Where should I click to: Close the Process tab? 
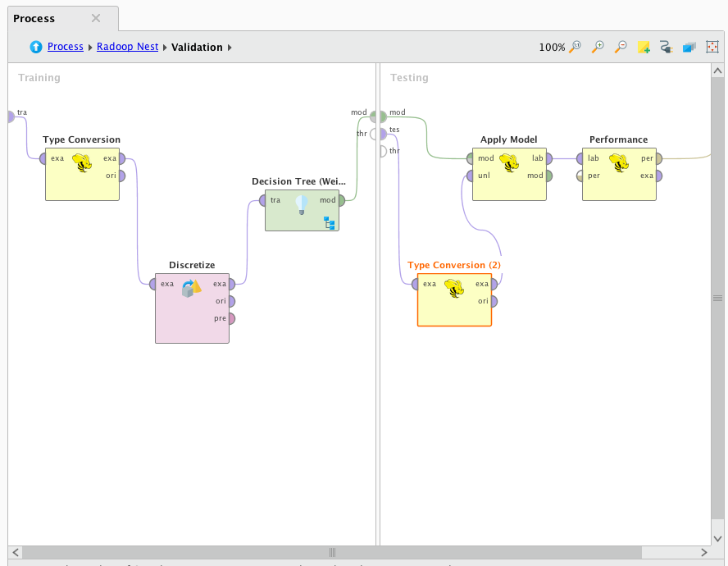[x=95, y=17]
